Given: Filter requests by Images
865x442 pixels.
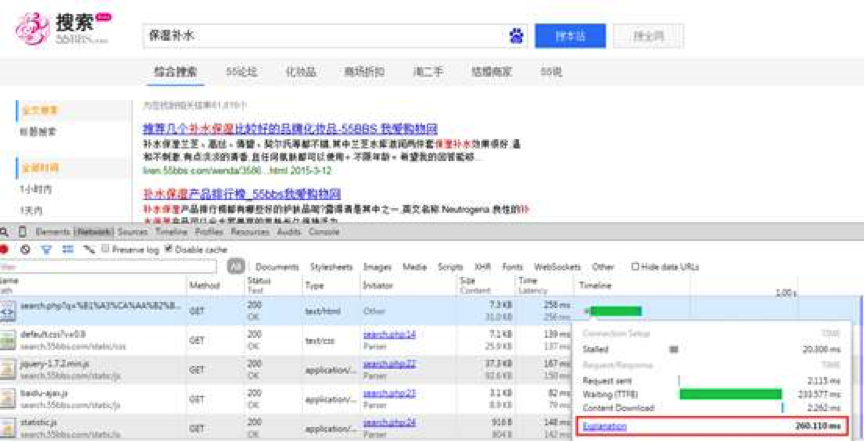Looking at the screenshot, I should click(x=377, y=267).
